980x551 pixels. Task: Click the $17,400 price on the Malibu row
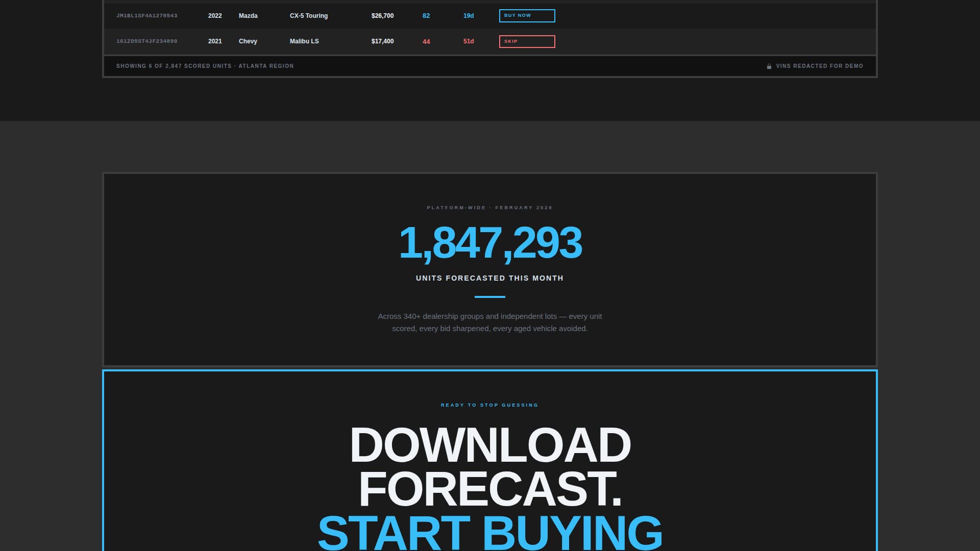[382, 41]
